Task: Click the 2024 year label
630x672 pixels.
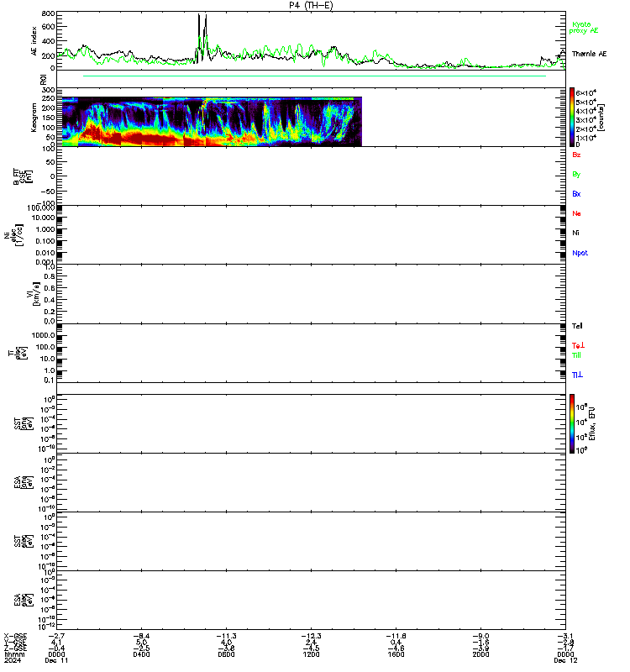Action: [x=13, y=660]
